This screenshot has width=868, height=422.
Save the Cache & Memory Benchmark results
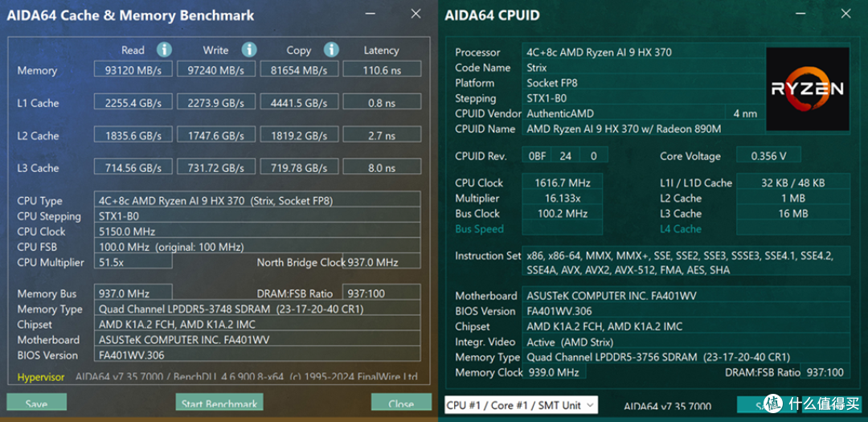(36, 403)
